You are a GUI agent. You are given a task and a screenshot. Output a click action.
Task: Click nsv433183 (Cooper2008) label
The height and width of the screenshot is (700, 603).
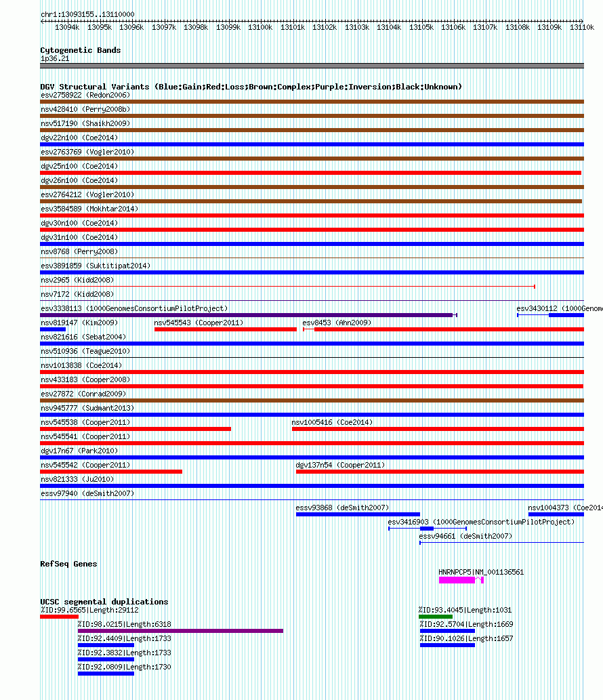point(85,380)
